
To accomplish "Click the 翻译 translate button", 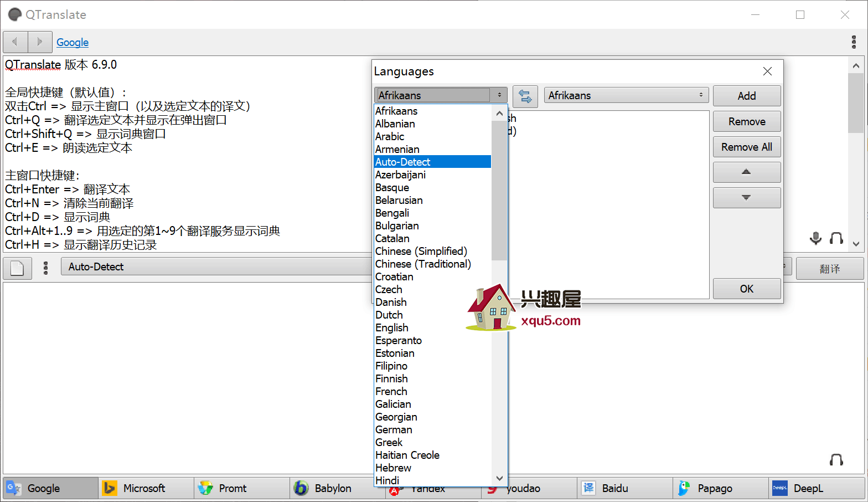I will [x=830, y=269].
